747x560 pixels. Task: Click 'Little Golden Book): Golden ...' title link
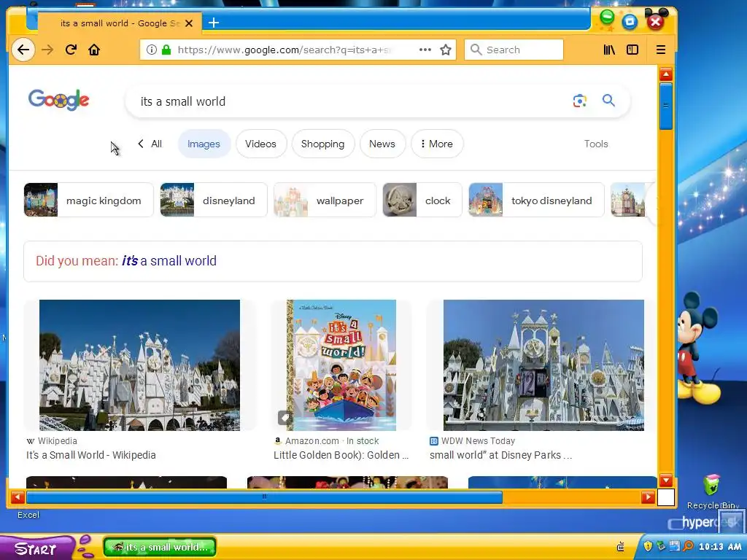[x=341, y=455]
